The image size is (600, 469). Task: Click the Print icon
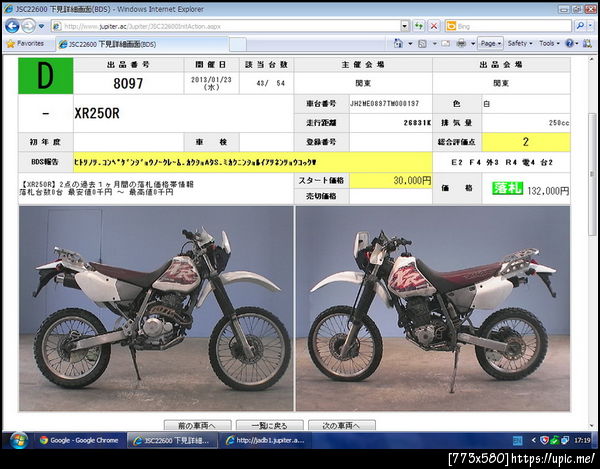tap(461, 44)
